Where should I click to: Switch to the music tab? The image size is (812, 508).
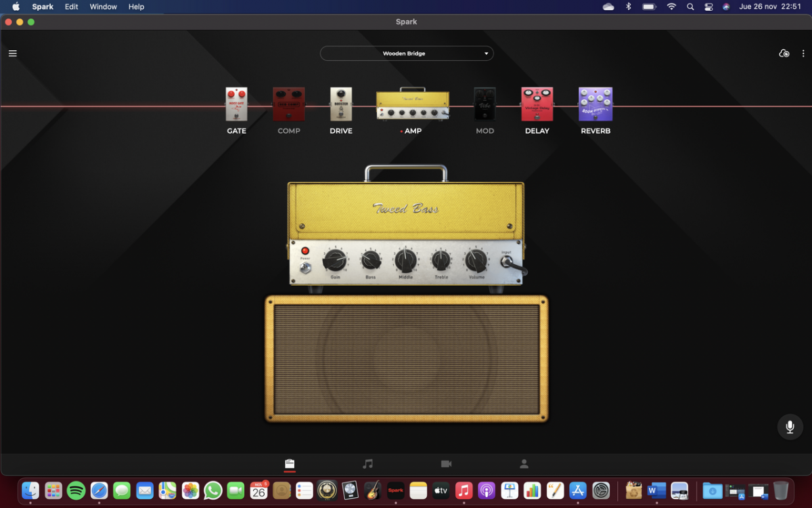pyautogui.click(x=367, y=464)
